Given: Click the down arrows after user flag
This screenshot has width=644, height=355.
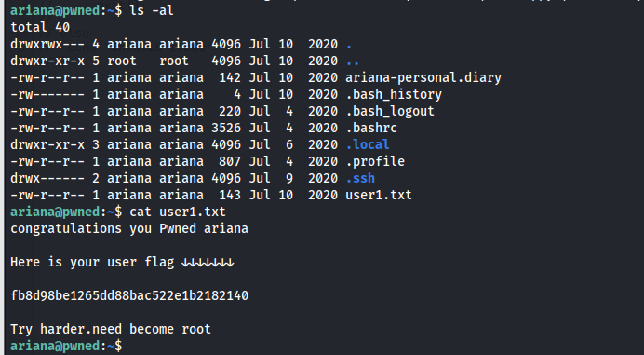Looking at the screenshot, I should (208, 263).
